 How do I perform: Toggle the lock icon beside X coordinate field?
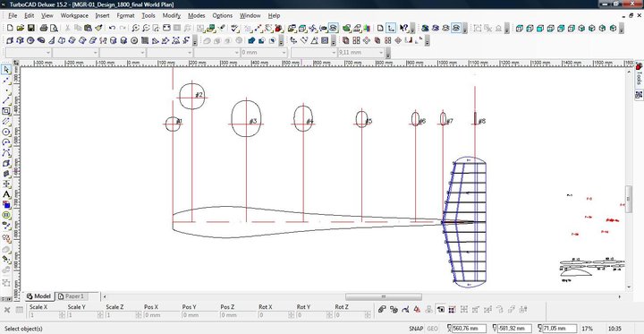click(449, 329)
